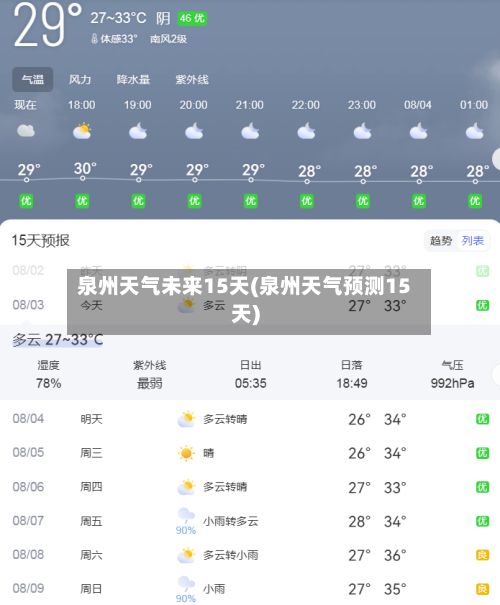Click the 28° curve point at 23:00

[363, 181]
